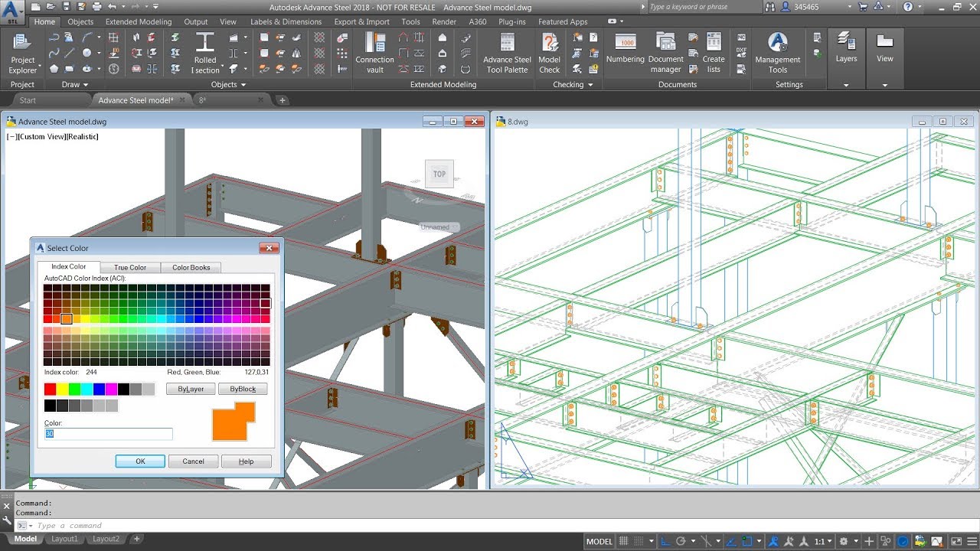The width and height of the screenshot is (980, 551).
Task: Click the ByLayer button
Action: [191, 389]
